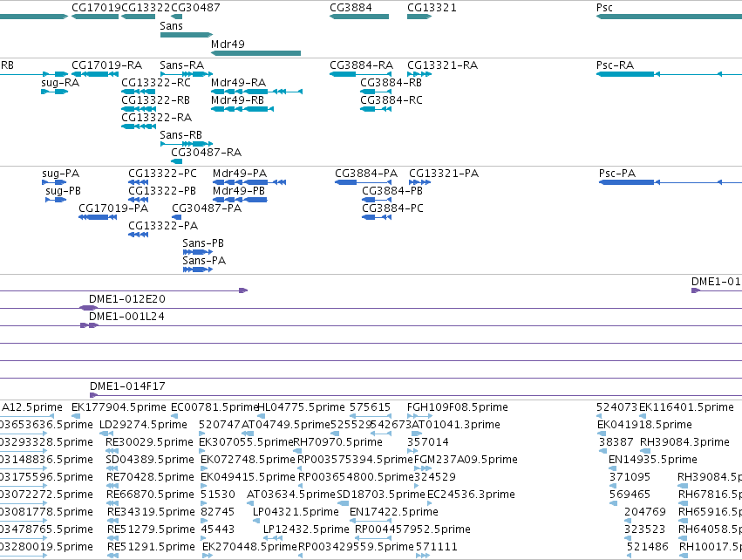Select protein CG3884-PB
Viewport: 742px width, 560px height.
(x=392, y=191)
